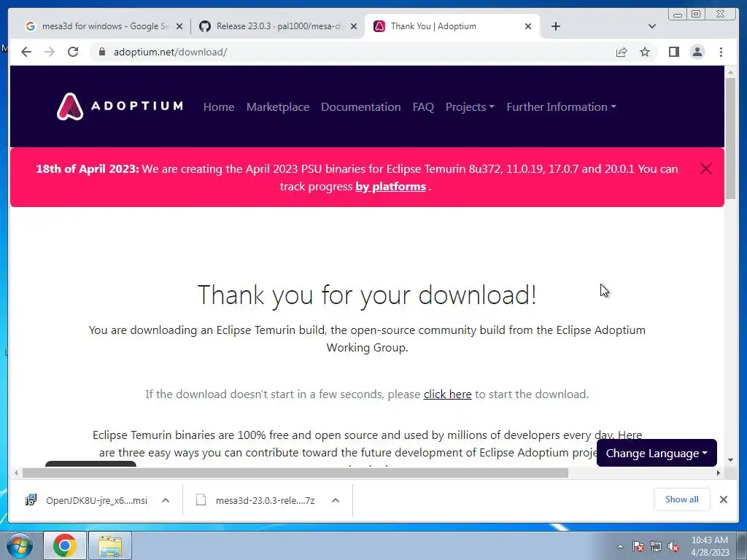This screenshot has height=560, width=747.
Task: View site info via the lock icon
Action: pyautogui.click(x=101, y=52)
